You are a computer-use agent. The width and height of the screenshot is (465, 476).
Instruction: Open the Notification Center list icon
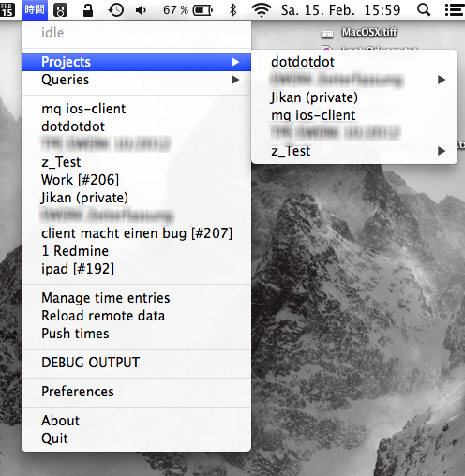pyautogui.click(x=455, y=10)
